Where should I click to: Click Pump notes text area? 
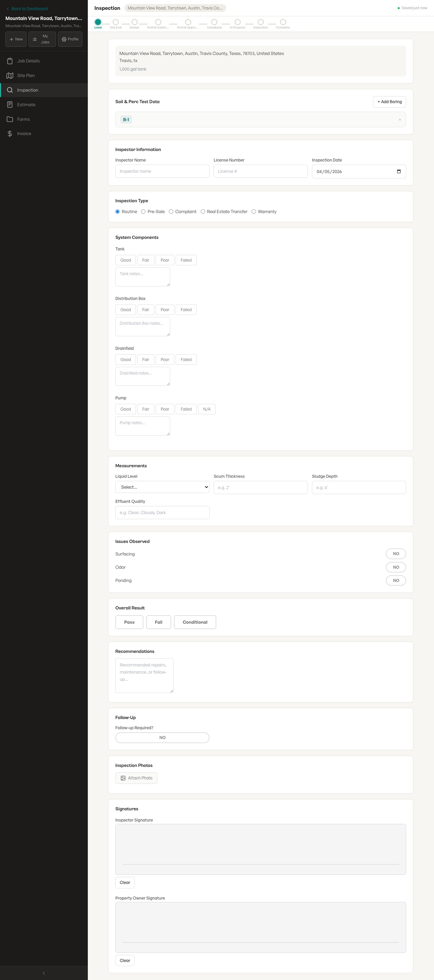pos(142,426)
